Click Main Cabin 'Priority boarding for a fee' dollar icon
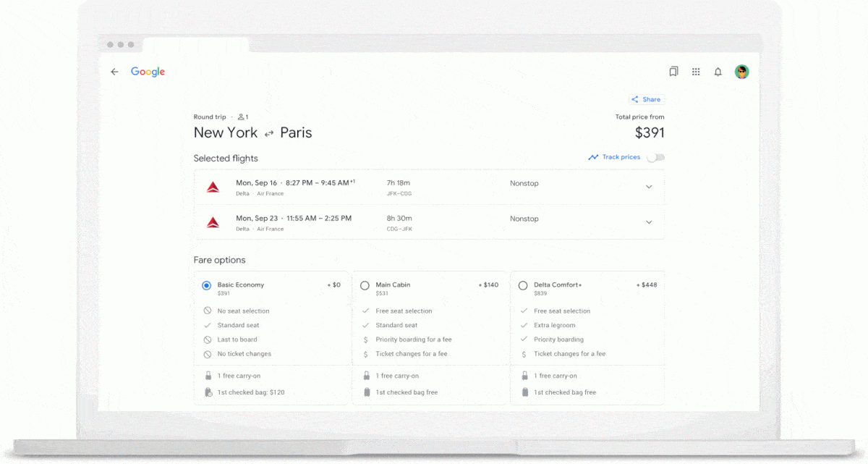Viewport: 868px width, 464px height. [365, 339]
